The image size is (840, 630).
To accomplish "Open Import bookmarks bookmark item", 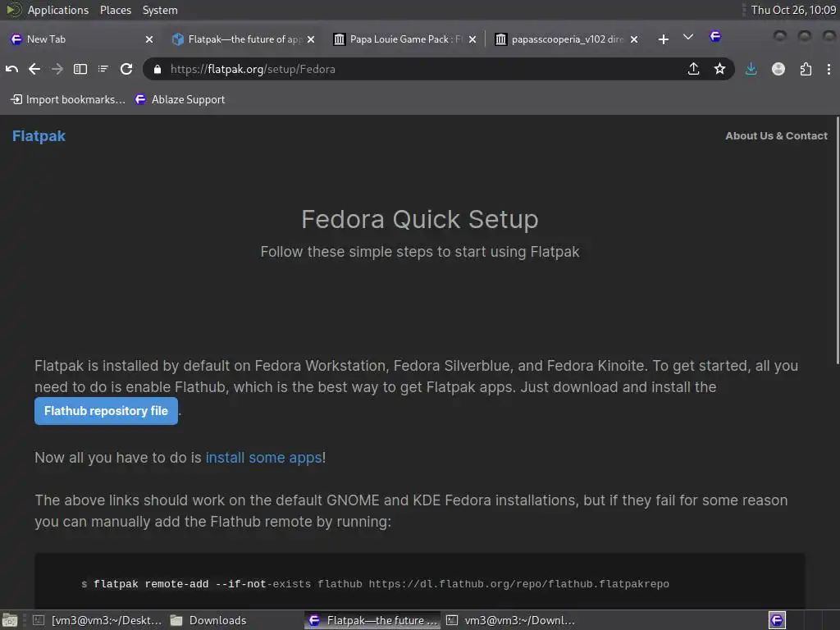I will point(68,99).
